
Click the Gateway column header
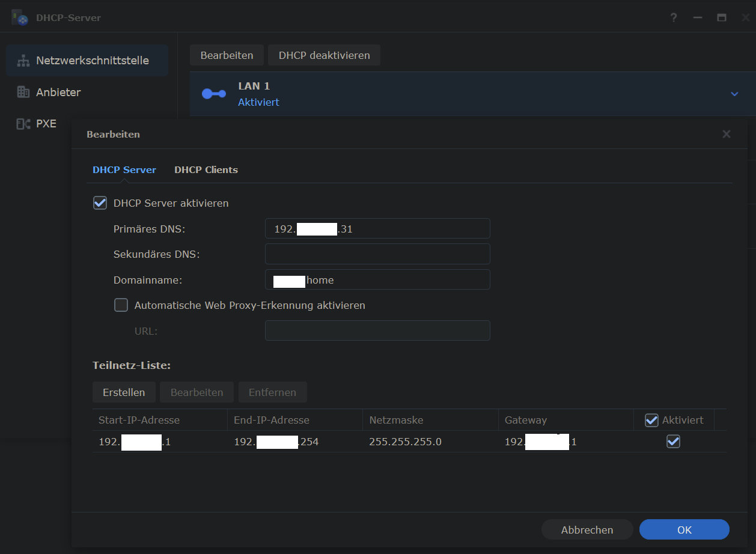click(565, 420)
